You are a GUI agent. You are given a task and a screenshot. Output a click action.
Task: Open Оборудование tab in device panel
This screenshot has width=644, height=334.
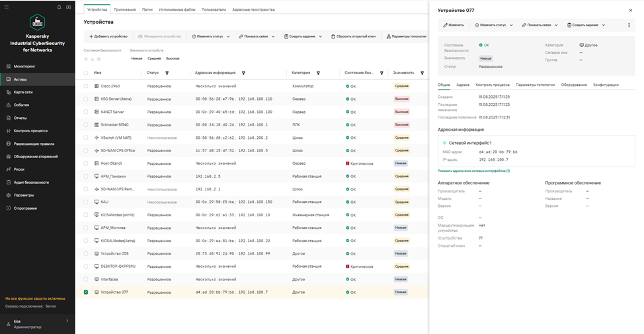(x=574, y=85)
